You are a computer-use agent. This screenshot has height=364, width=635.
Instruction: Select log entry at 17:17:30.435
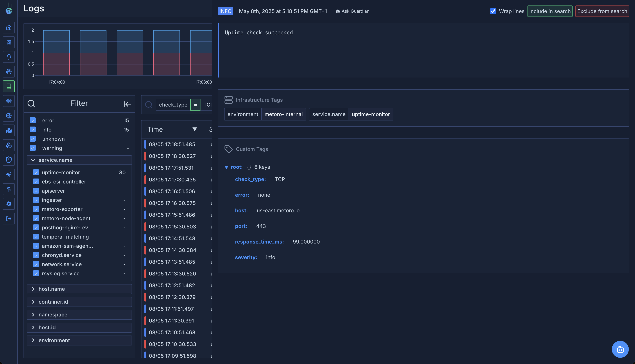pyautogui.click(x=172, y=179)
